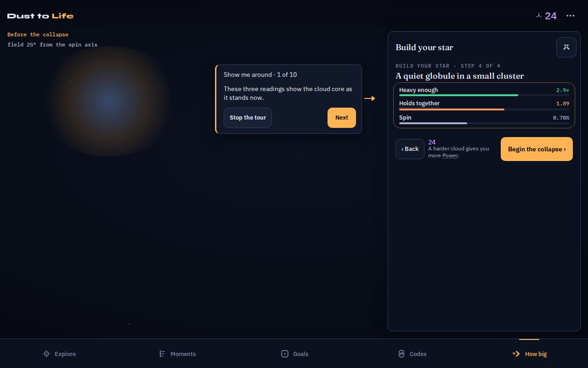Click the 'Build your star' panel title
The width and height of the screenshot is (588, 368).
click(424, 47)
